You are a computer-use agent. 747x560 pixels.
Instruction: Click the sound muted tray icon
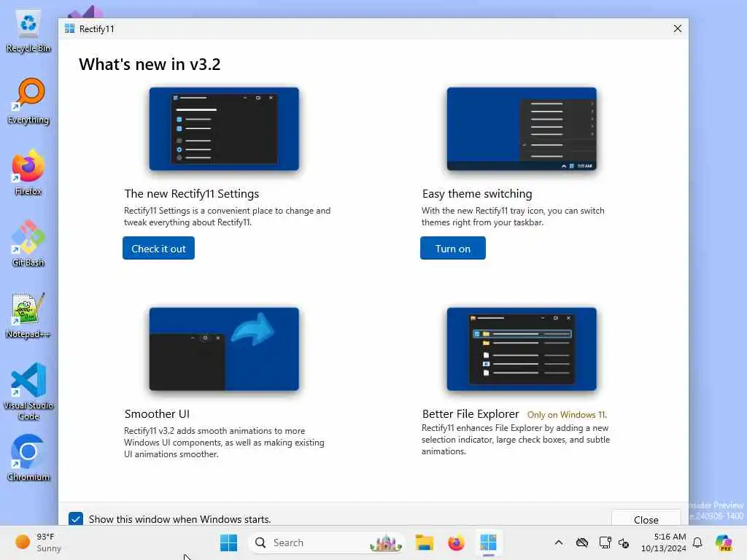(624, 542)
